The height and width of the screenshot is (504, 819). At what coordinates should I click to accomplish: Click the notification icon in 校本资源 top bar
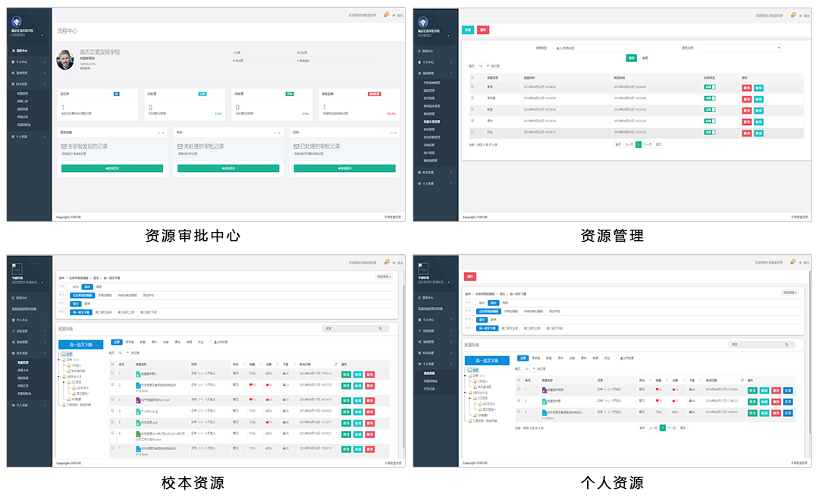(x=387, y=261)
